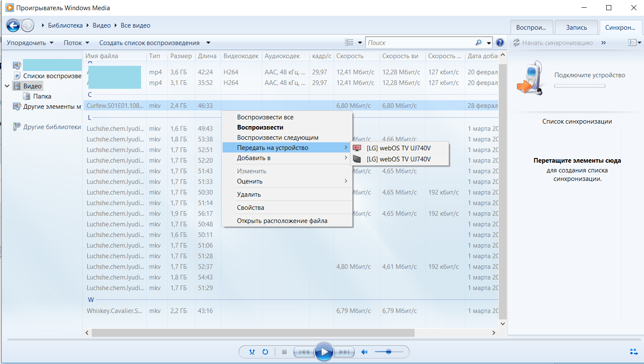
Task: Select first LG webOS TV UJ740V device
Action: click(398, 148)
